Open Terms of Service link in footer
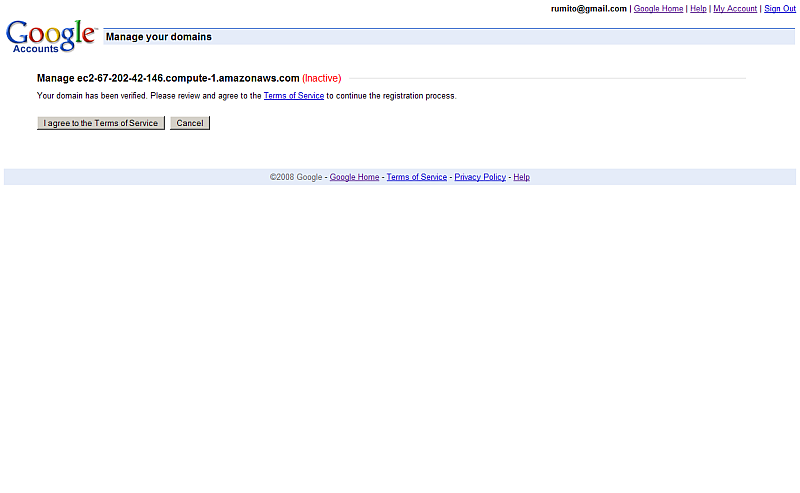Image resolution: width=800 pixels, height=493 pixels. [416, 177]
